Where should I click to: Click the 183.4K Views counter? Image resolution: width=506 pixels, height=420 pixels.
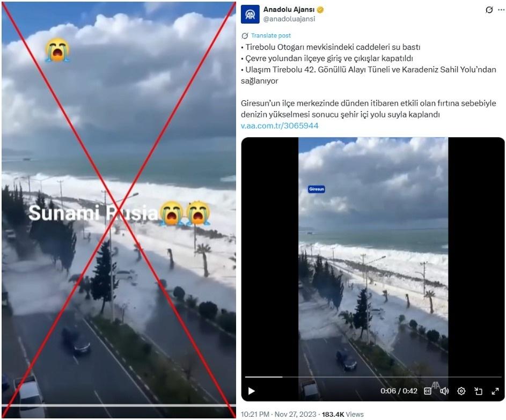[x=343, y=414]
